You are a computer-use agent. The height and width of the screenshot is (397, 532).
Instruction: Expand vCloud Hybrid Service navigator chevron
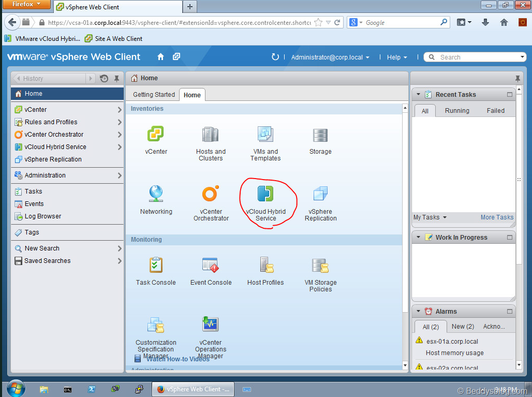[x=120, y=147]
